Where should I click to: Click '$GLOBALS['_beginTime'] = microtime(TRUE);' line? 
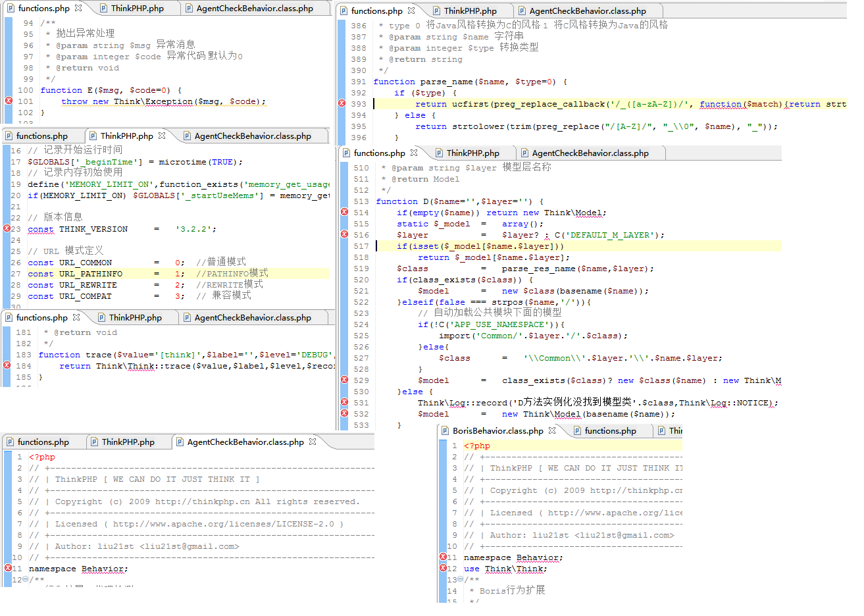tap(136, 162)
